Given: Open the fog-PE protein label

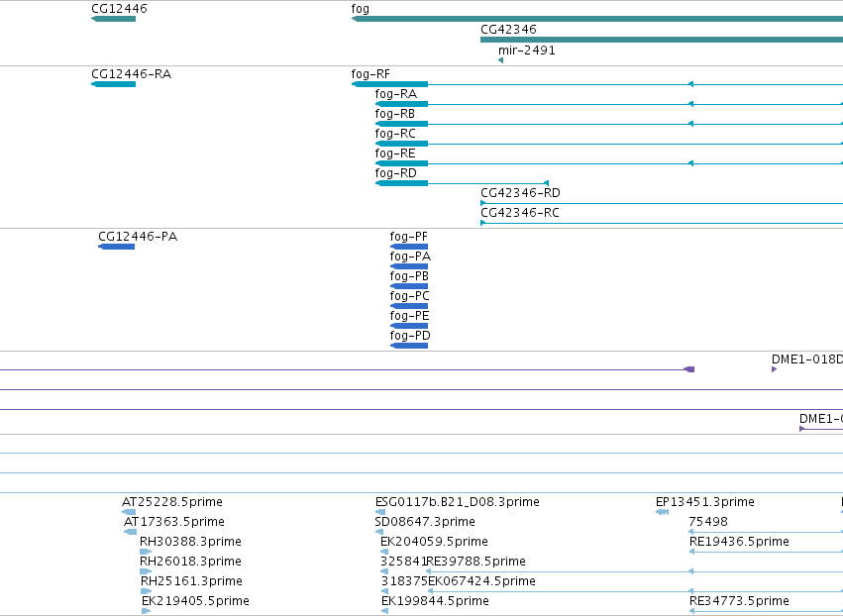Looking at the screenshot, I should pos(410,317).
